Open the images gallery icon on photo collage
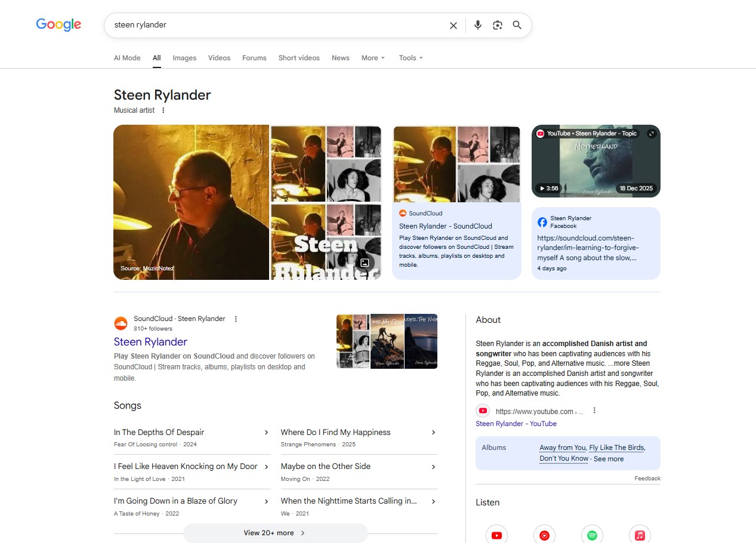 [x=365, y=263]
